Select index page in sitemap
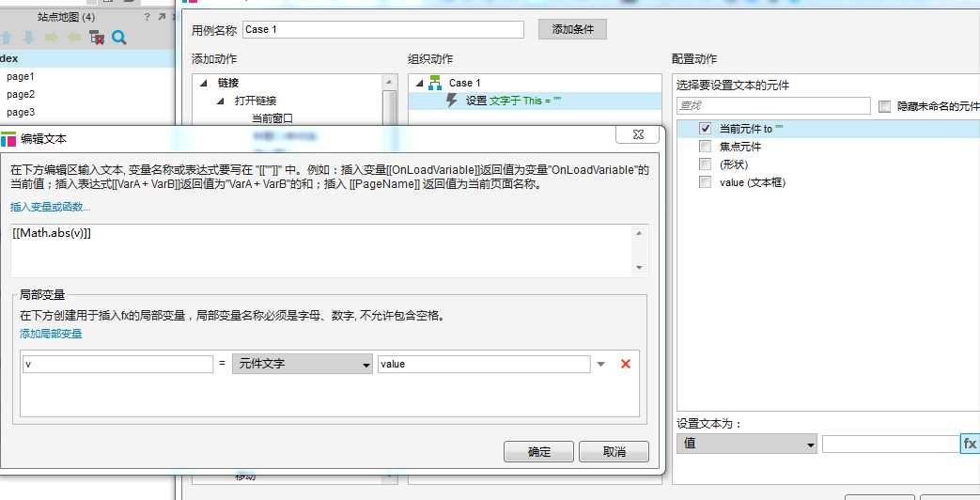Screen dimensions: 980x500 (x=87, y=59)
